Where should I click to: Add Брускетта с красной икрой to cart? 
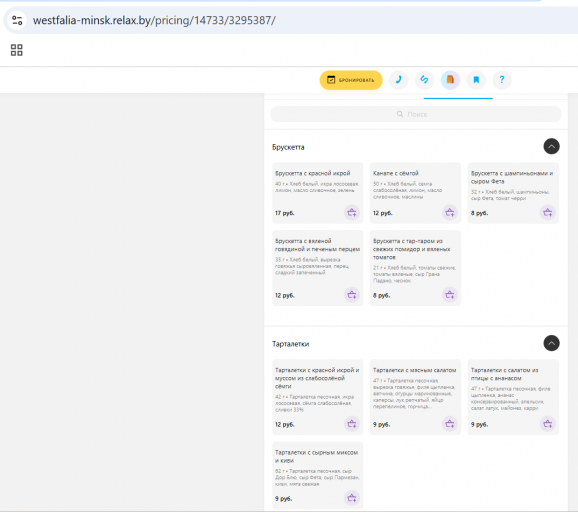tap(352, 212)
